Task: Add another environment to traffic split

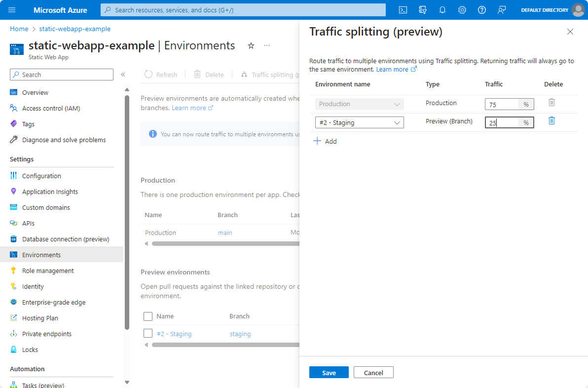Action: (325, 142)
